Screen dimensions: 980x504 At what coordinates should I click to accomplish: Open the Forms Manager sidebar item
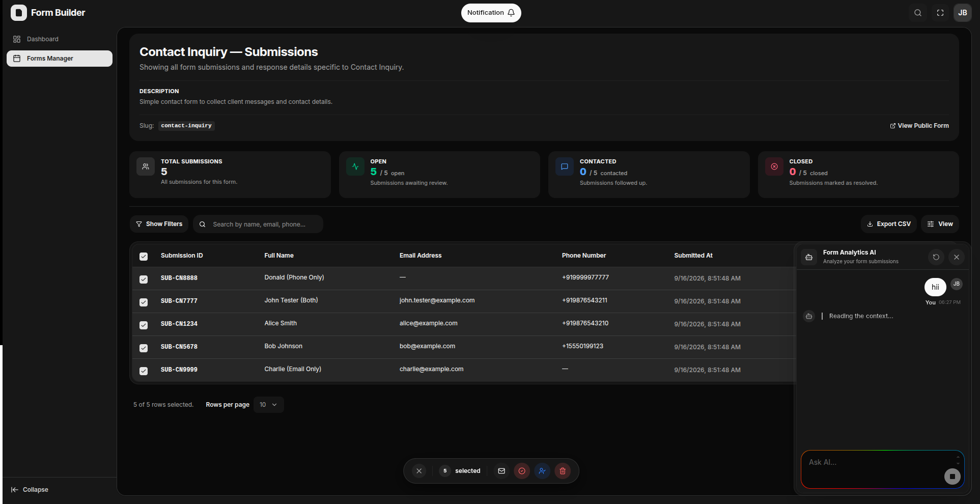tap(60, 59)
